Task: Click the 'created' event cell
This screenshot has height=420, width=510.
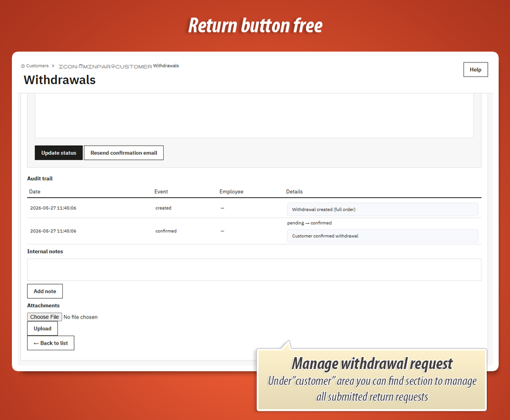Action: pyautogui.click(x=163, y=208)
